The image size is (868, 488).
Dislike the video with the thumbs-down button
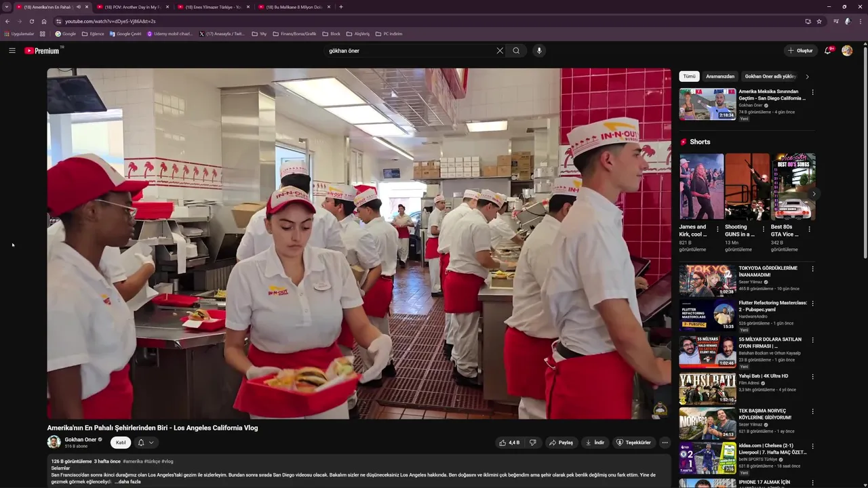tap(532, 443)
